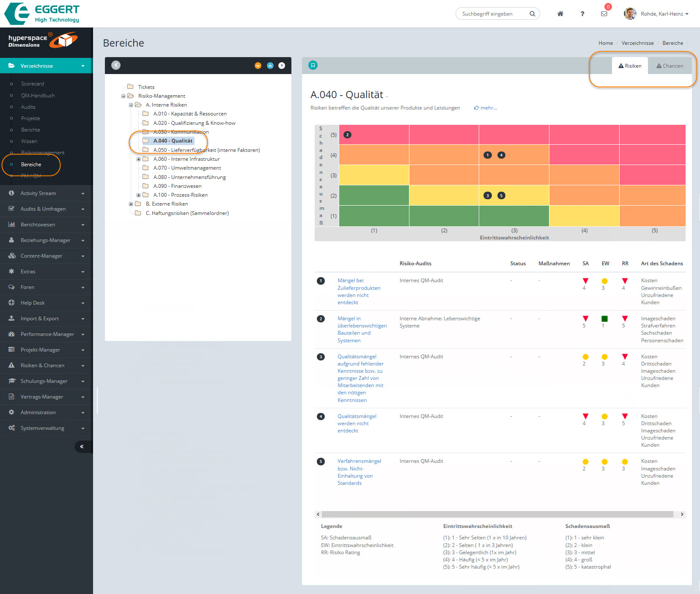The image size is (700, 594).
Task: Open the Risiken & Chancen sidebar menu
Action: (42, 366)
